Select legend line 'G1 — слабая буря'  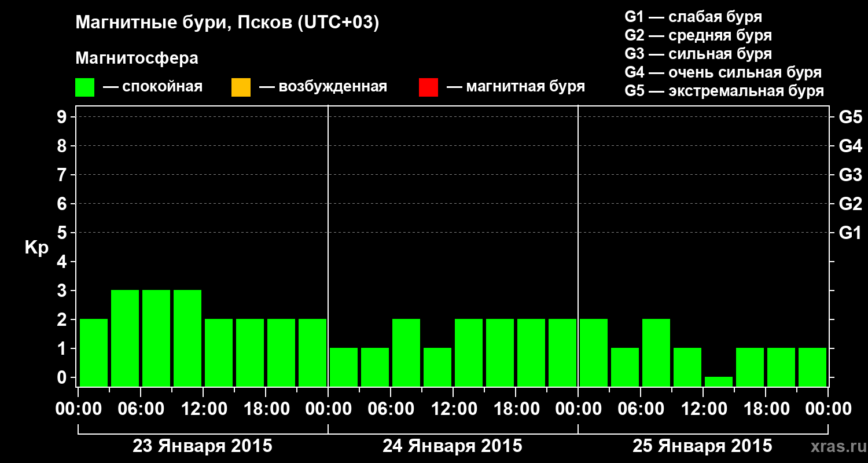(x=693, y=17)
